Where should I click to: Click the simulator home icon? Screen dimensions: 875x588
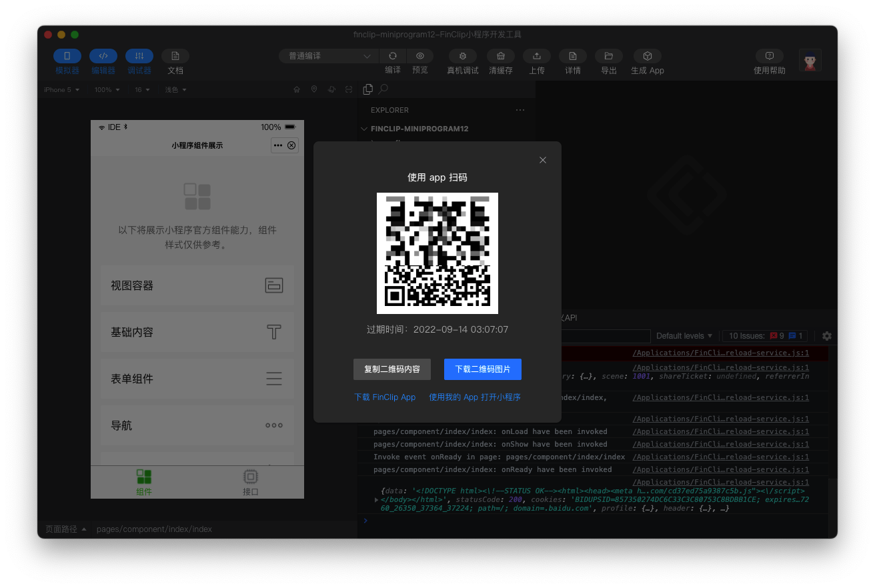[297, 89]
